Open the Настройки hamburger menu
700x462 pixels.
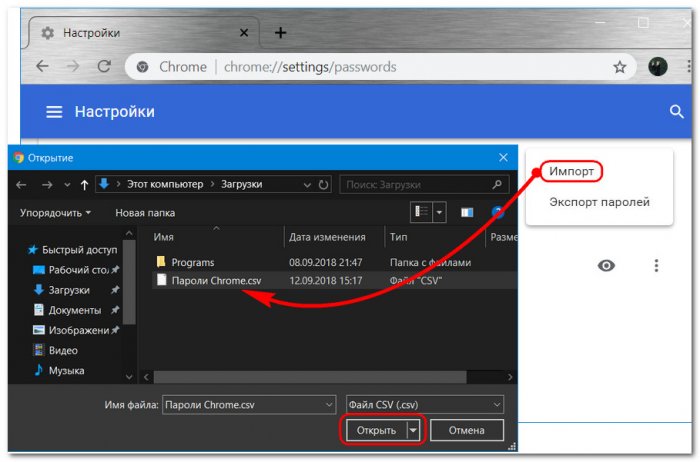(x=54, y=112)
